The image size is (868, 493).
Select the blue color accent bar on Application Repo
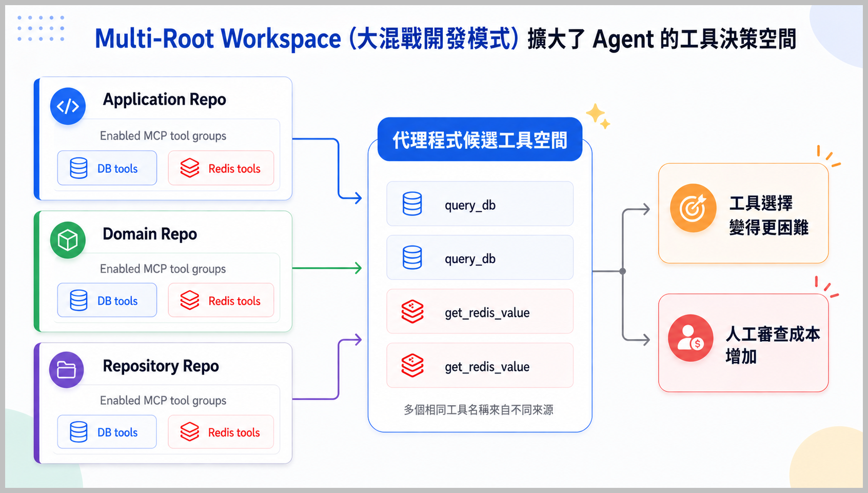[x=37, y=137]
